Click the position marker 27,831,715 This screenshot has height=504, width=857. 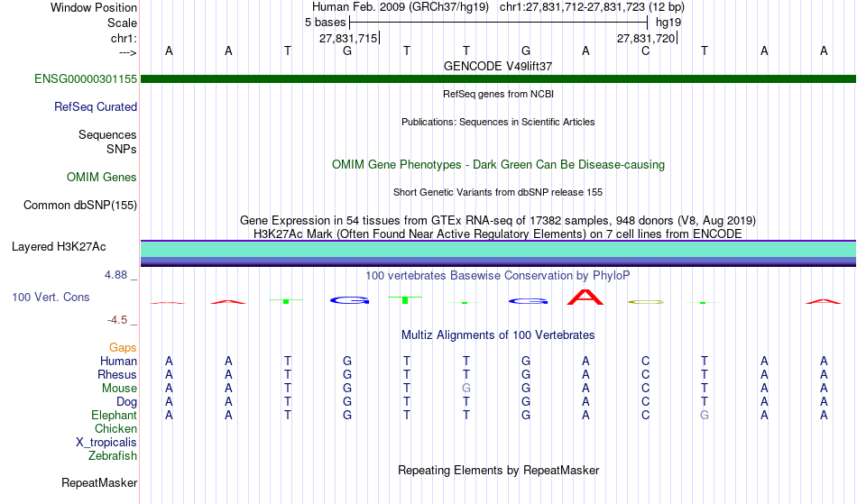349,38
